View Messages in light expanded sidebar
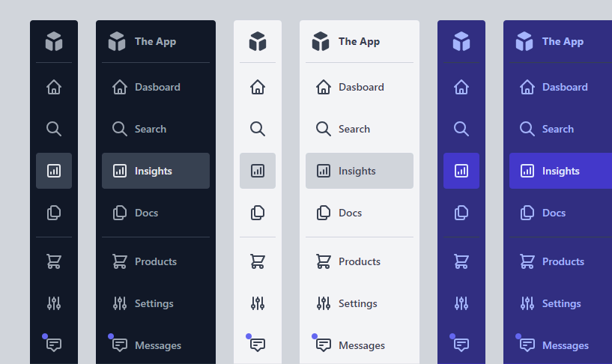Viewport: 612px width, 364px height. pos(360,345)
